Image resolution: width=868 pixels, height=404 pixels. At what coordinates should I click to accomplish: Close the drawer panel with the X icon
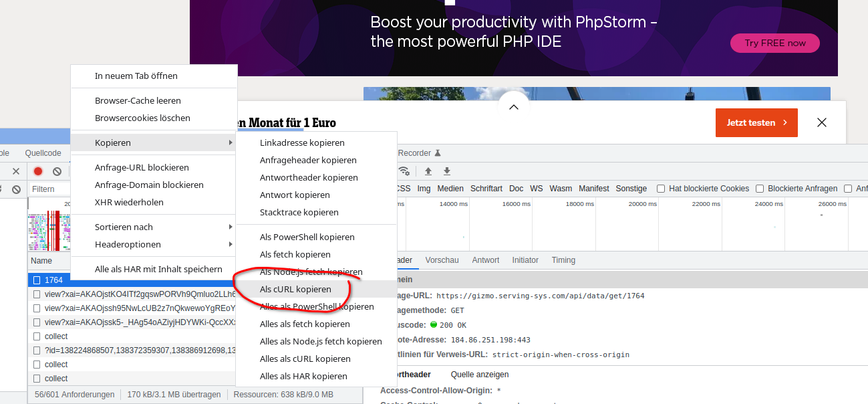coord(16,172)
